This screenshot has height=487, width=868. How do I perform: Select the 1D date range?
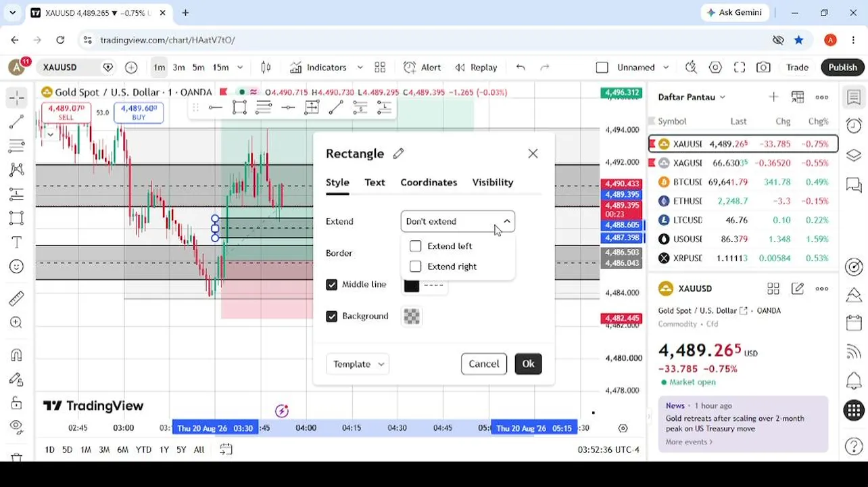coord(49,449)
